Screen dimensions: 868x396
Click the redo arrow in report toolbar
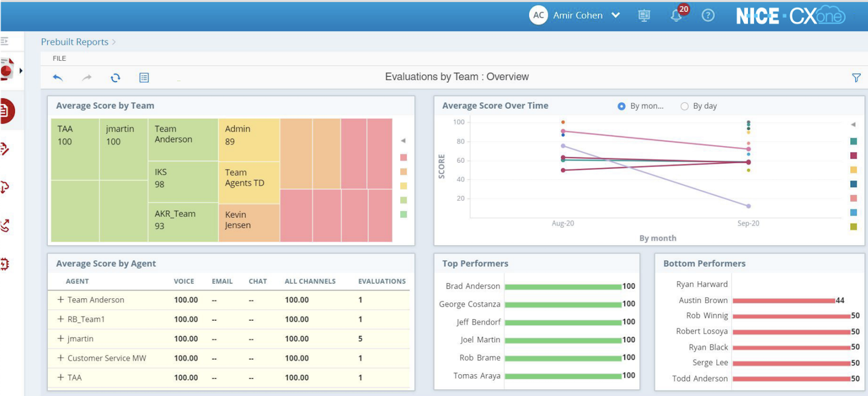87,78
